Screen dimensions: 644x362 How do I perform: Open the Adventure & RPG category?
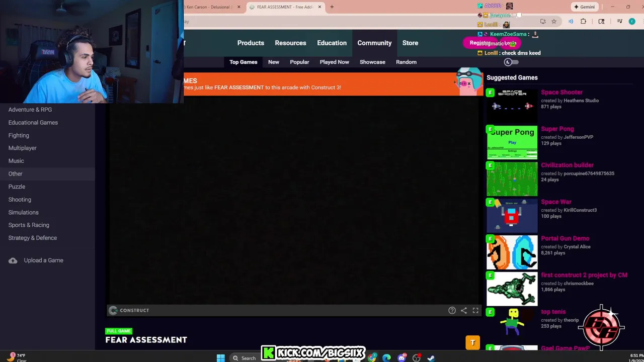click(30, 110)
